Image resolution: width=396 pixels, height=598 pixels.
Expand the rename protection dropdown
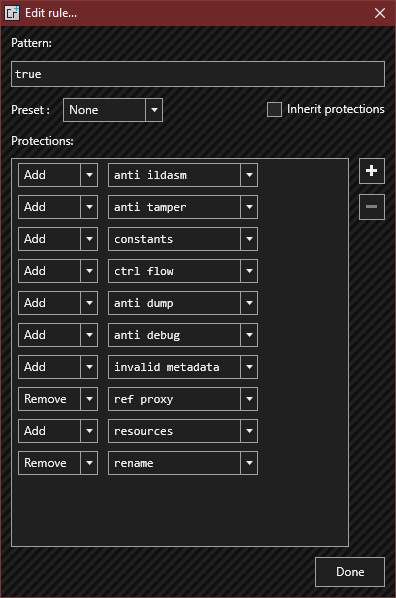click(x=183, y=463)
